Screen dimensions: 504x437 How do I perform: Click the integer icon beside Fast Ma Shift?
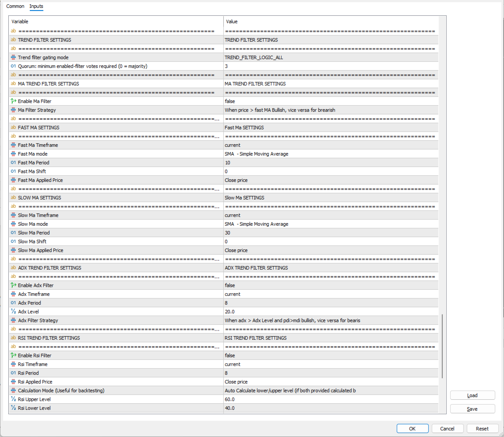(x=13, y=171)
